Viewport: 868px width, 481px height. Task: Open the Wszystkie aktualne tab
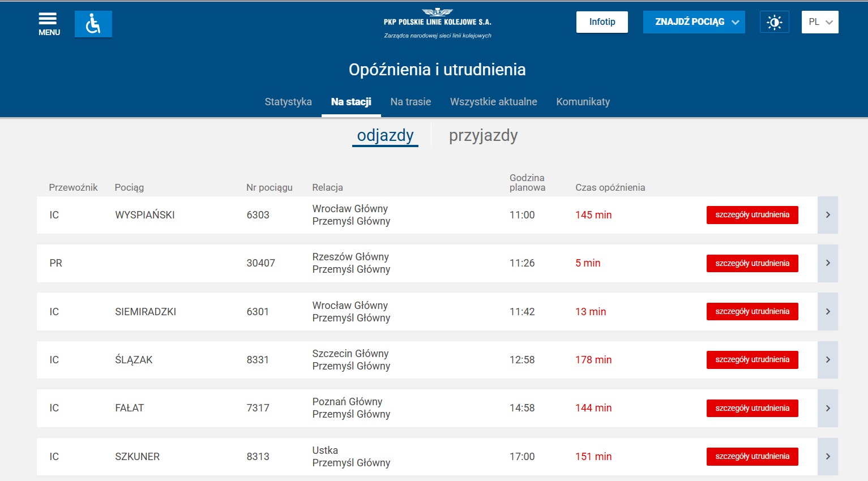(493, 102)
